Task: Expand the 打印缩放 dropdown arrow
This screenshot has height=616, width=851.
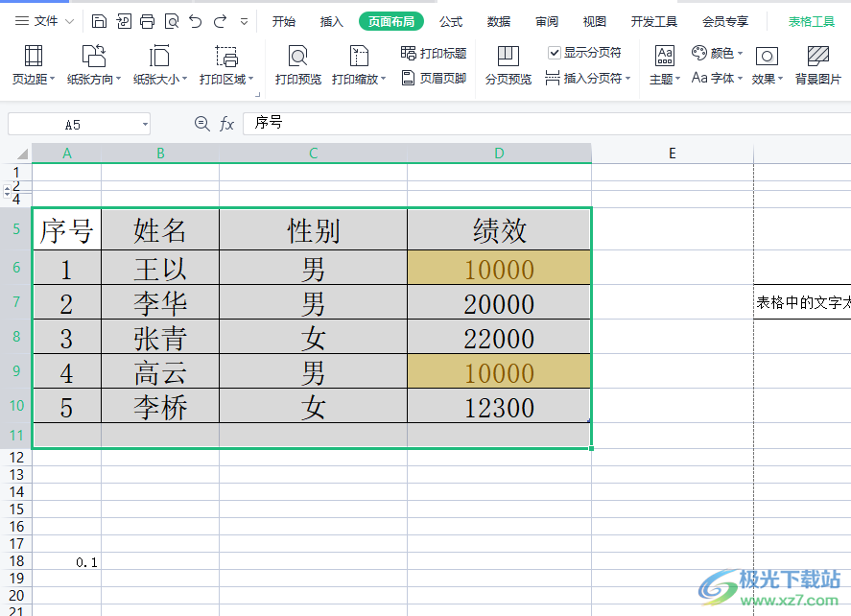Action: click(x=383, y=80)
